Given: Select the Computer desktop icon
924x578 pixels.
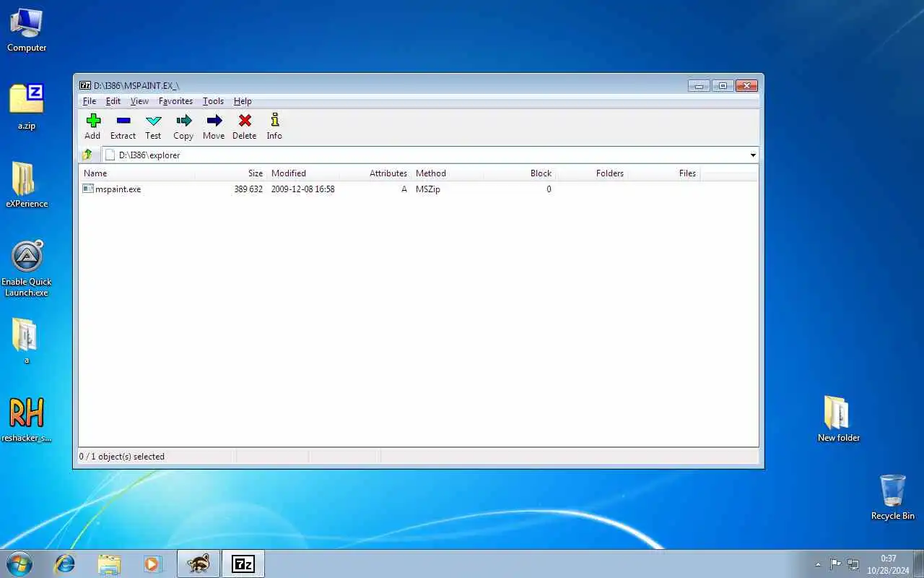Looking at the screenshot, I should pos(27,29).
